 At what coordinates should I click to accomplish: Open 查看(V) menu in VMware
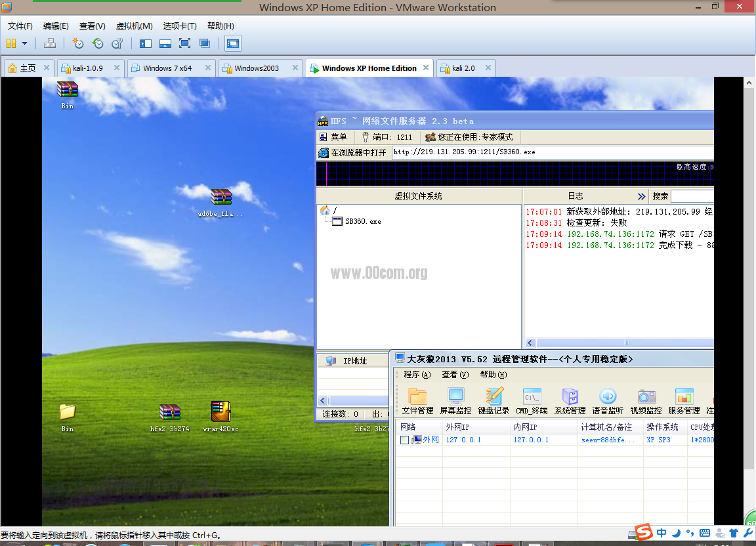(x=92, y=26)
